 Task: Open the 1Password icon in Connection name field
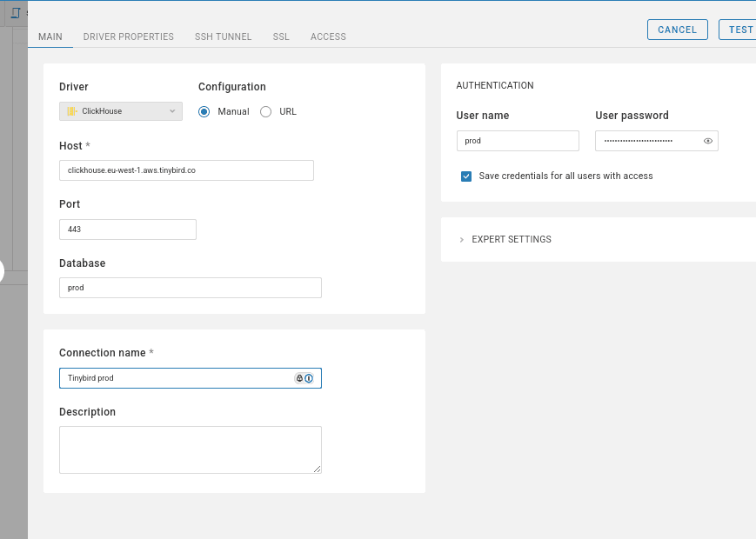point(309,377)
